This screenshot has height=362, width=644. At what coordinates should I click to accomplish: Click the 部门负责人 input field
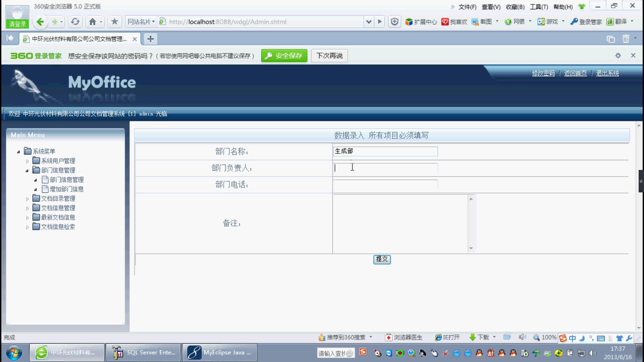(x=385, y=168)
